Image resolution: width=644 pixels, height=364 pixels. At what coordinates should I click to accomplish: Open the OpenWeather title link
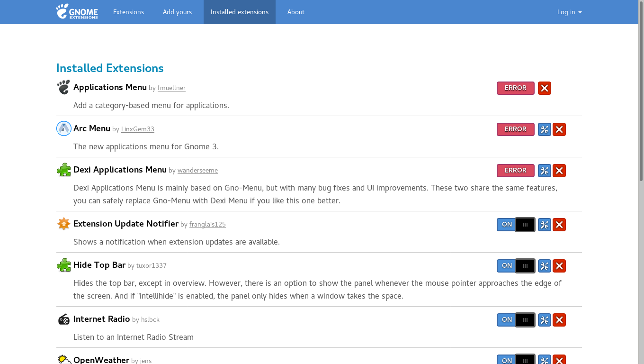101,360
